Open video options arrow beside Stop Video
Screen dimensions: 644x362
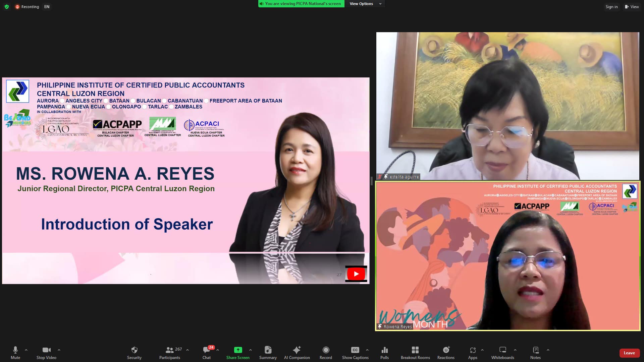pos(59,350)
